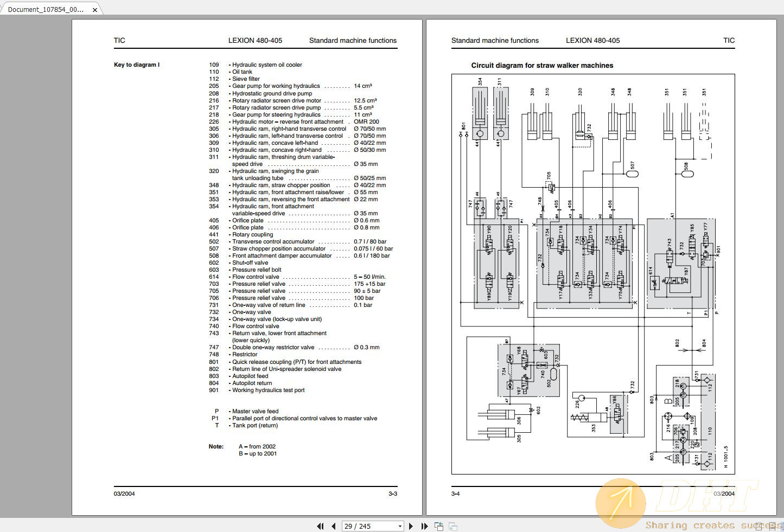Go to the previous page

(334, 526)
